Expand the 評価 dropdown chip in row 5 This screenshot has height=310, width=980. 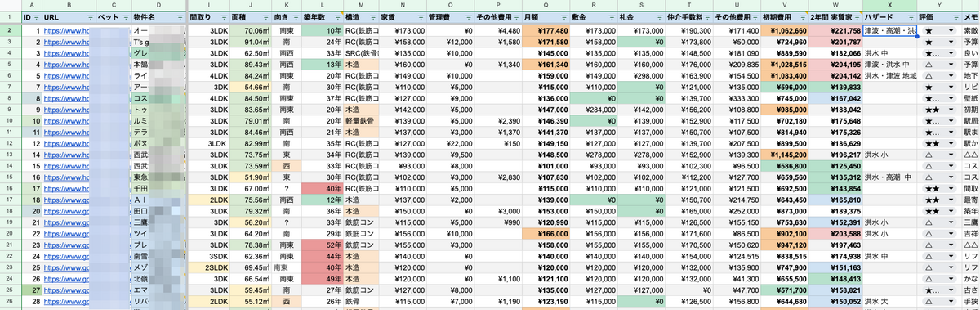[x=951, y=64]
